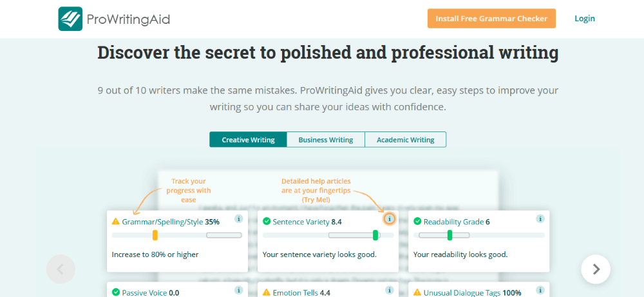Open the Readability Grade report link
Screen dimensions: 644x297
pos(453,222)
